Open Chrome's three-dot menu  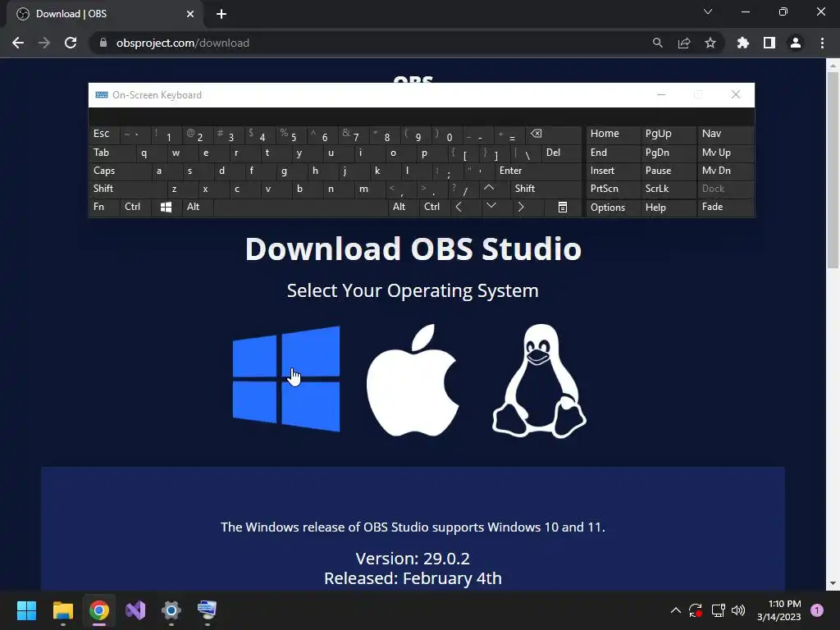(x=822, y=43)
